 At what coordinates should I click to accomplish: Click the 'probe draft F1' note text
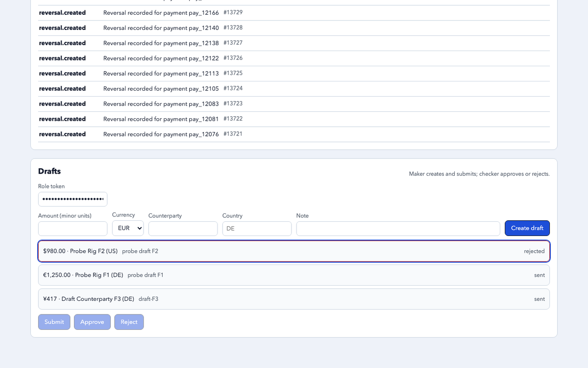click(146, 275)
